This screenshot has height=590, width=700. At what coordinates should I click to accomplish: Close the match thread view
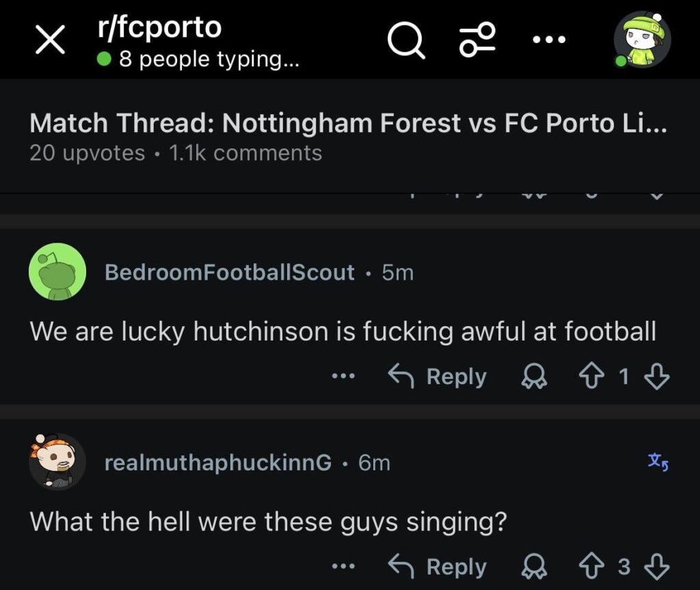[49, 40]
